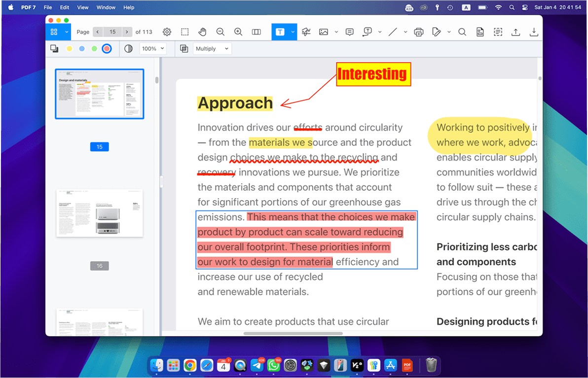This screenshot has width=588, height=378.
Task: Select the edit page pencil tool
Action: coord(436,32)
